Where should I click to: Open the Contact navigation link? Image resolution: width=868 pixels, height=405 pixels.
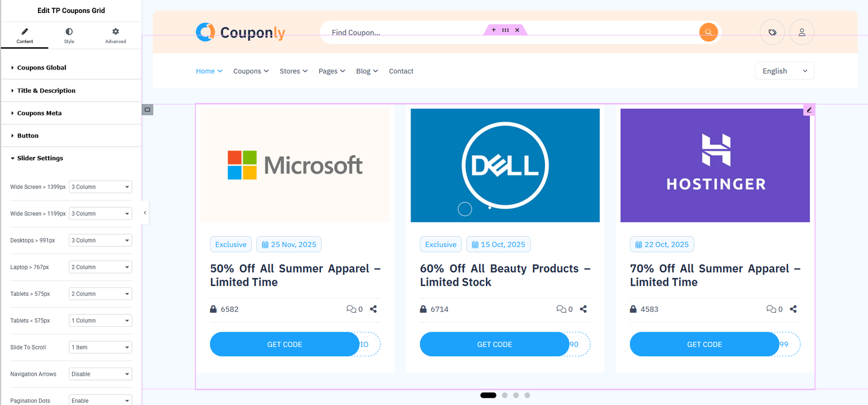pos(401,71)
